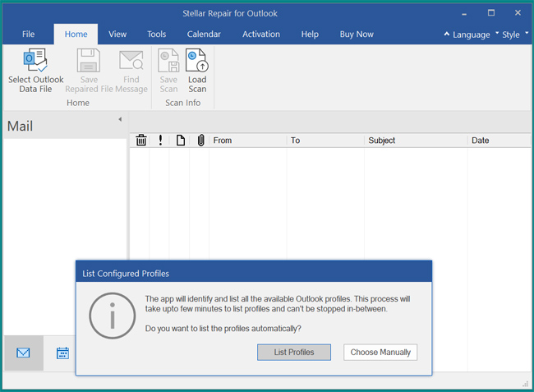Click the Mail pane heading
The width and height of the screenshot is (534, 392).
[20, 127]
